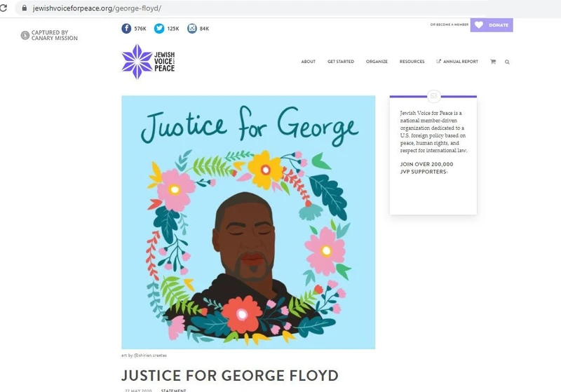Click the Justice for George artwork image
The height and width of the screenshot is (392, 561).
pyautogui.click(x=248, y=222)
